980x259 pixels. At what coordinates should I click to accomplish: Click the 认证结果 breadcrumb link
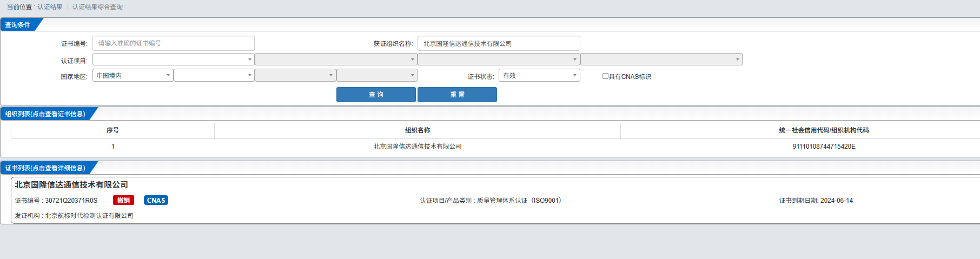coord(50,7)
